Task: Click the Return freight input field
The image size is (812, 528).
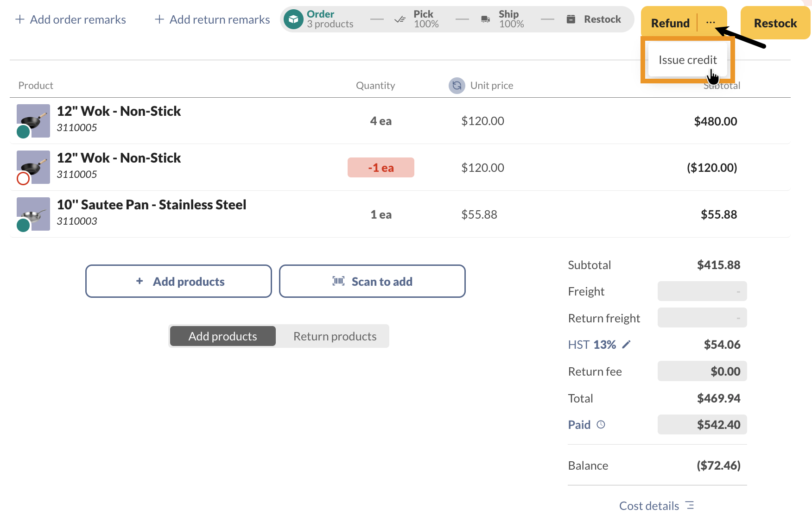Action: [701, 318]
